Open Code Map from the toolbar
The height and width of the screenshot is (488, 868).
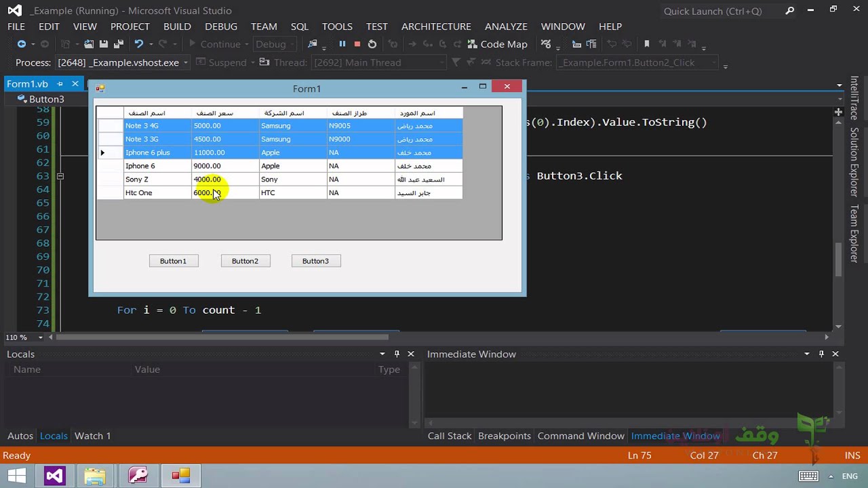click(497, 44)
